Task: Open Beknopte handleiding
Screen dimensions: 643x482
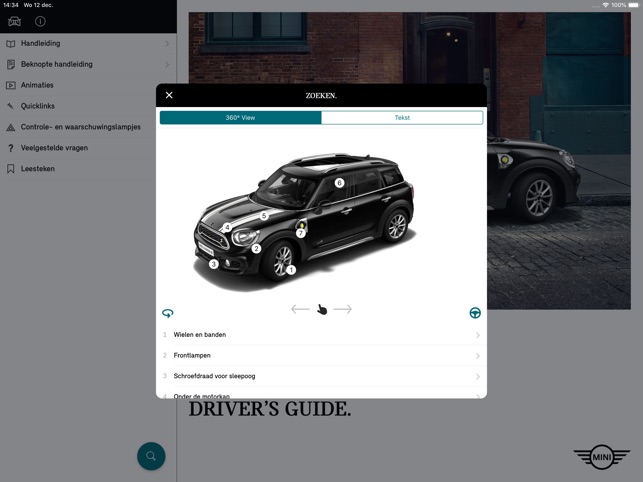Action: tap(88, 64)
